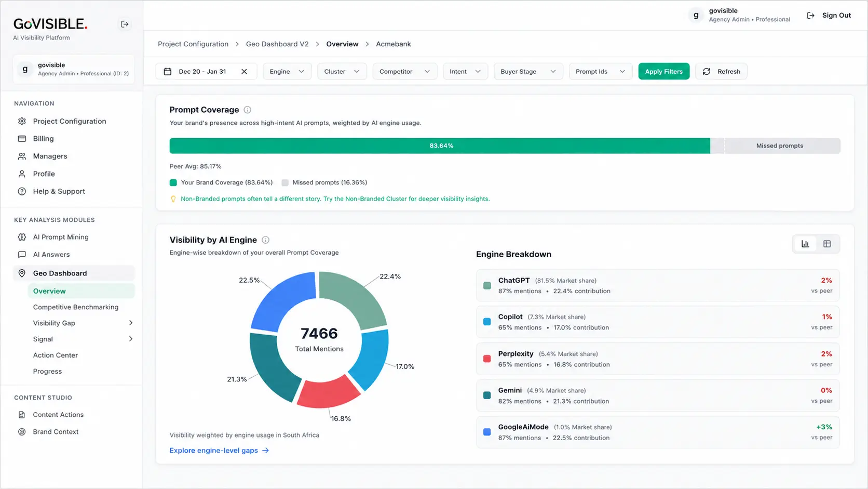Click the Content Actions document icon

(22, 415)
